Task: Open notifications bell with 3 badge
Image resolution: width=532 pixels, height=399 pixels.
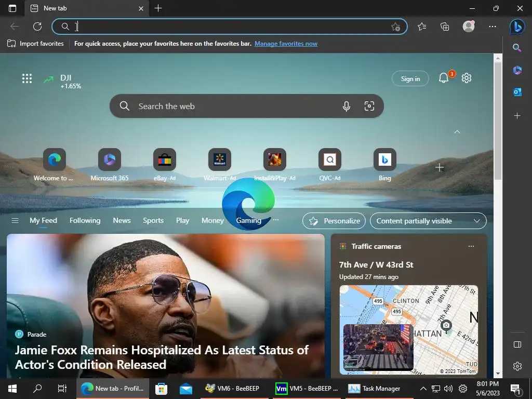Action: [x=444, y=78]
